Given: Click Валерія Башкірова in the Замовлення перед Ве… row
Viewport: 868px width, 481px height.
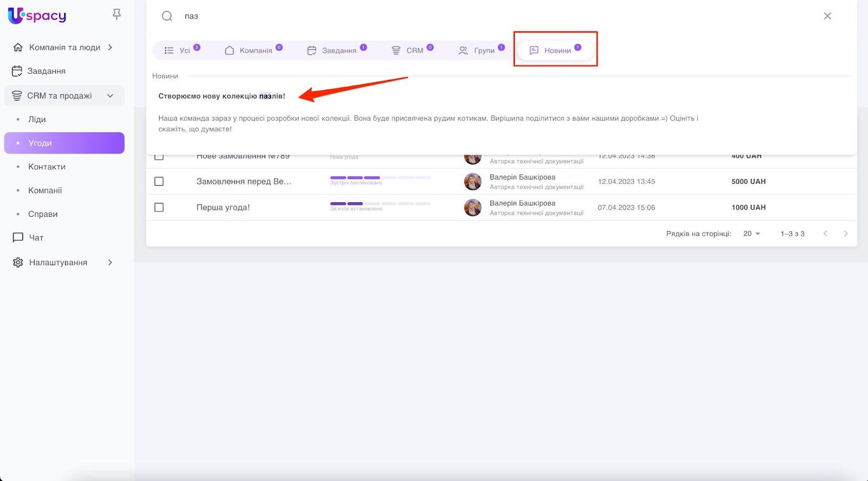Looking at the screenshot, I should [x=522, y=177].
